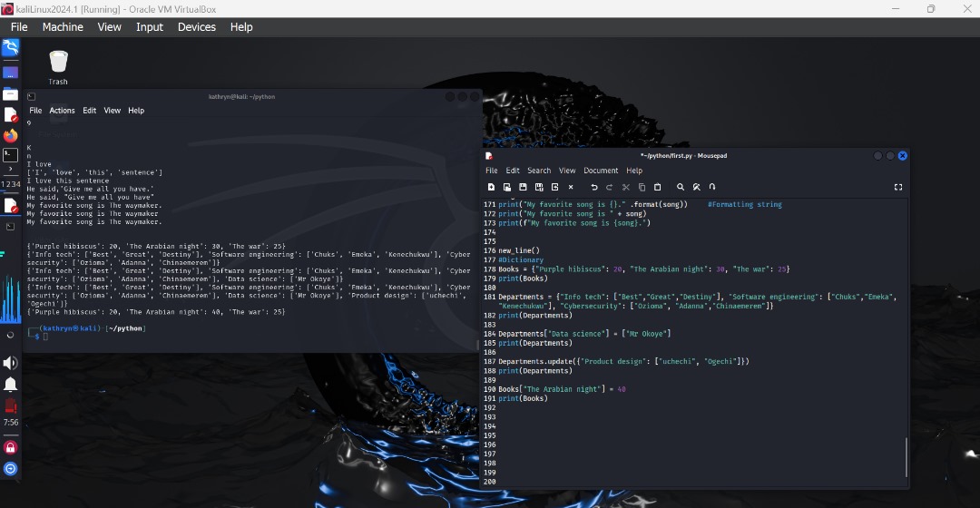The height and width of the screenshot is (508, 980).
Task: Open the terminal window's menu icon in title bar
Action: tap(31, 97)
